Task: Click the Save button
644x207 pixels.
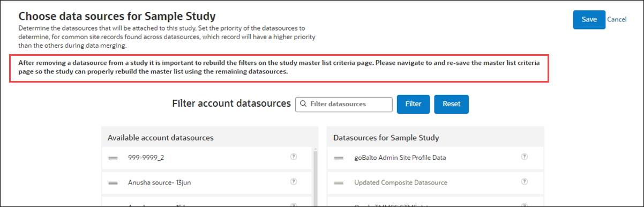Action: point(589,19)
